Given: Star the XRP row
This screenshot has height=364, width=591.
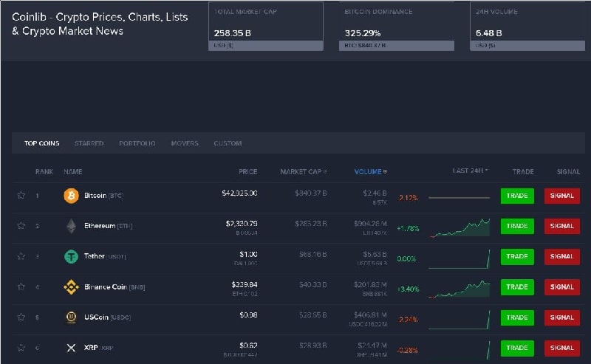Looking at the screenshot, I should 21,348.
